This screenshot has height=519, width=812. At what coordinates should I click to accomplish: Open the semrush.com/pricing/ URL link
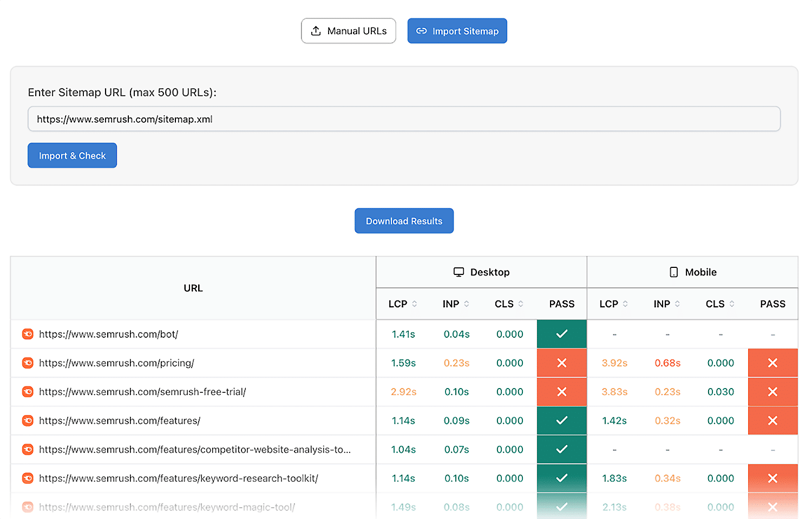click(x=116, y=363)
